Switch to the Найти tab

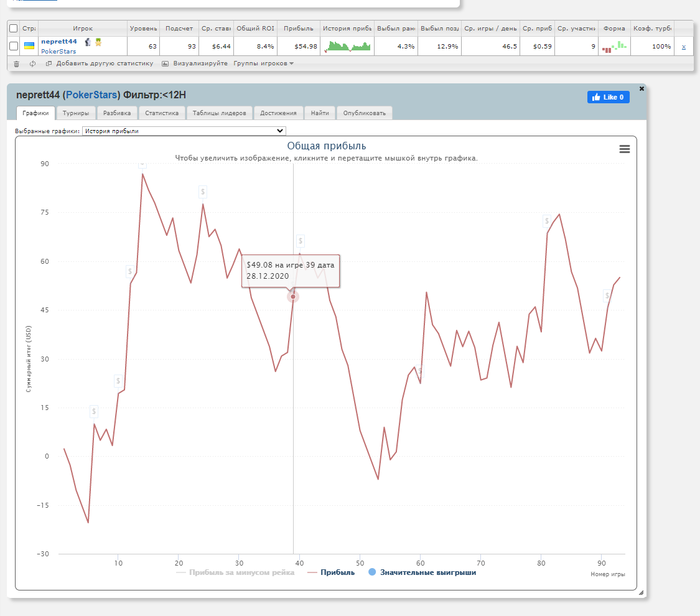coord(320,113)
